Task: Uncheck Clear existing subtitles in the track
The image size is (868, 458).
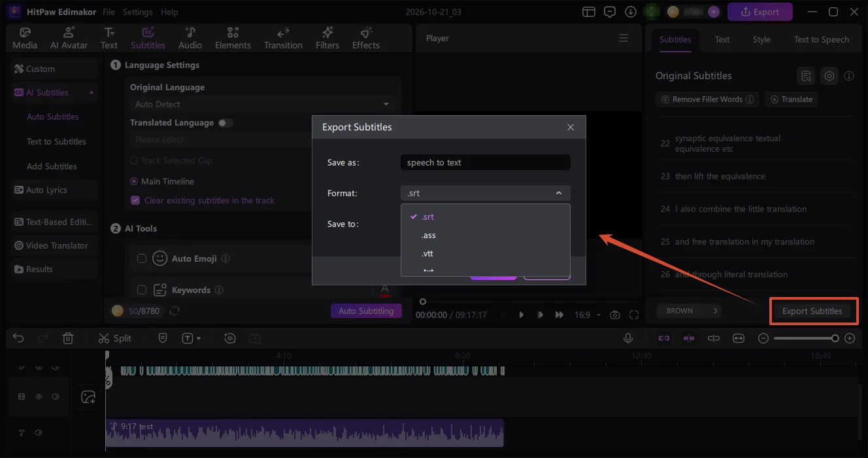Action: (x=135, y=200)
